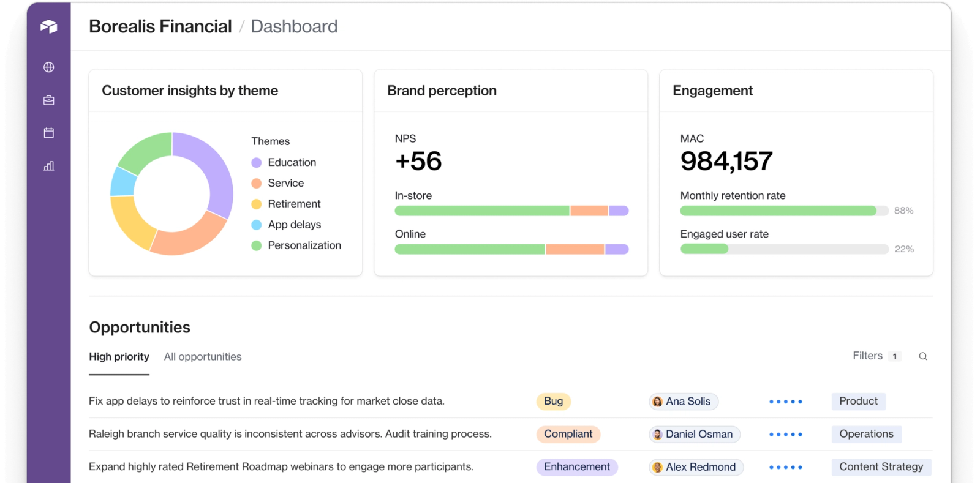Click the Monthly retention rate progress bar
980x483 pixels.
(x=784, y=211)
